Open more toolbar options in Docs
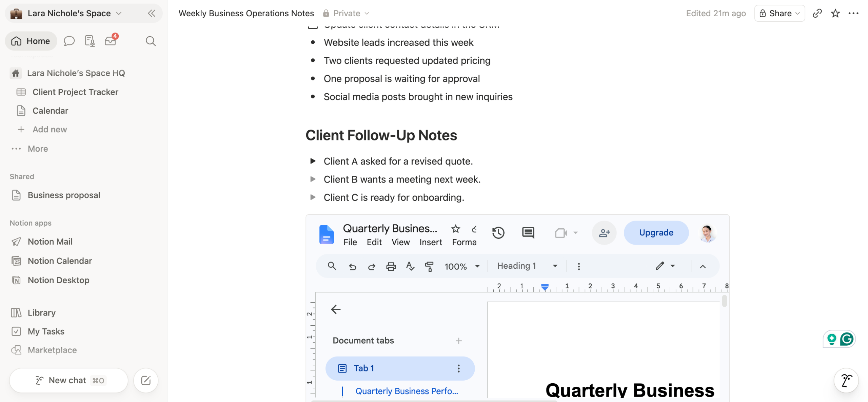 [579, 267]
